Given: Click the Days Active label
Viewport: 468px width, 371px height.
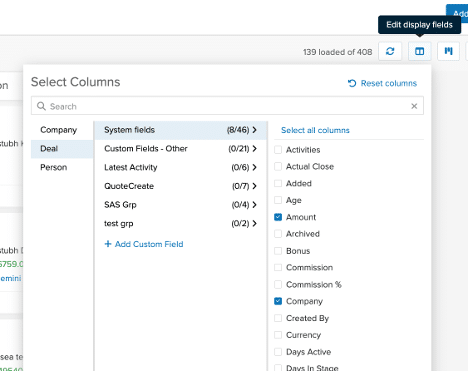Looking at the screenshot, I should [x=308, y=352].
